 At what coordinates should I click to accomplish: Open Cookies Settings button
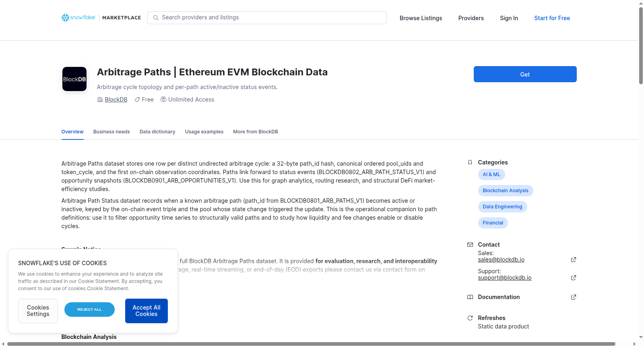pyautogui.click(x=38, y=311)
